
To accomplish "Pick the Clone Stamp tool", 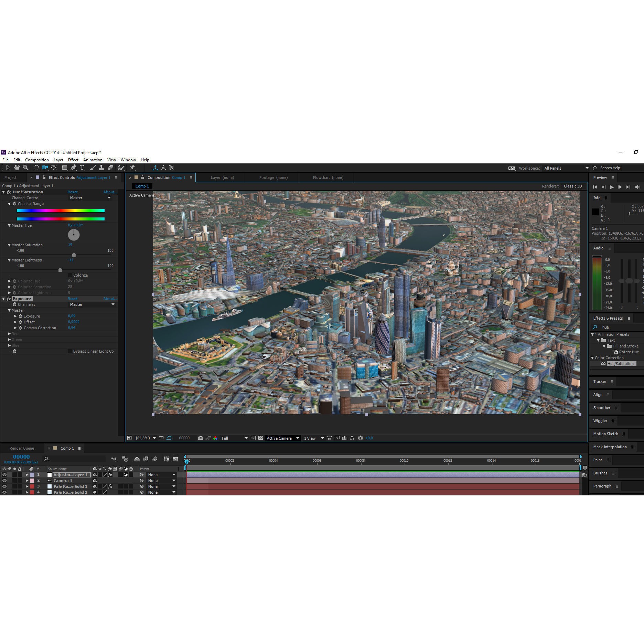I will pyautogui.click(x=102, y=168).
